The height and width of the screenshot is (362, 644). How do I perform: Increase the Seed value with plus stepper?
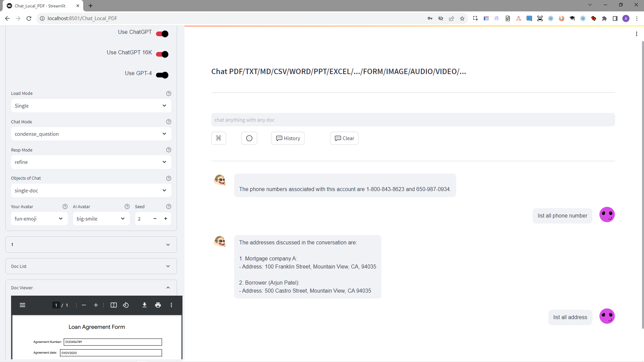pos(166,219)
